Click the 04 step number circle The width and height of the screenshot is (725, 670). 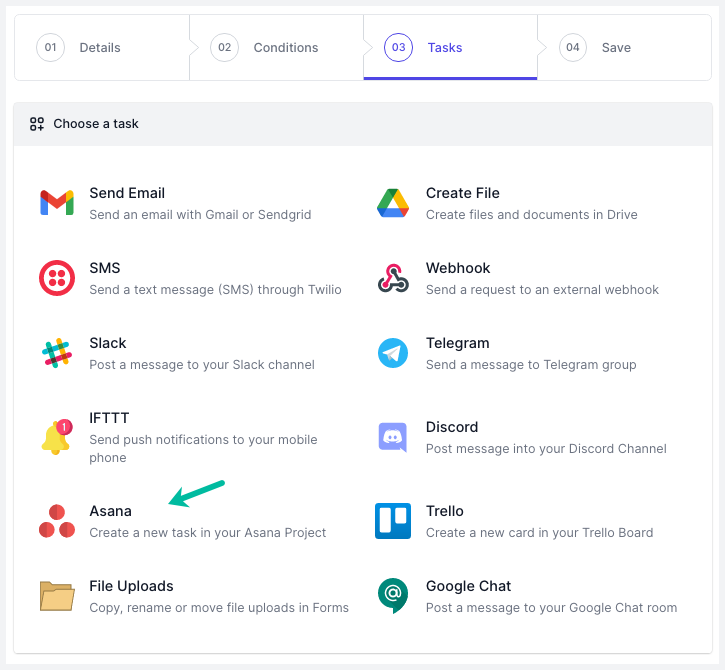[572, 47]
